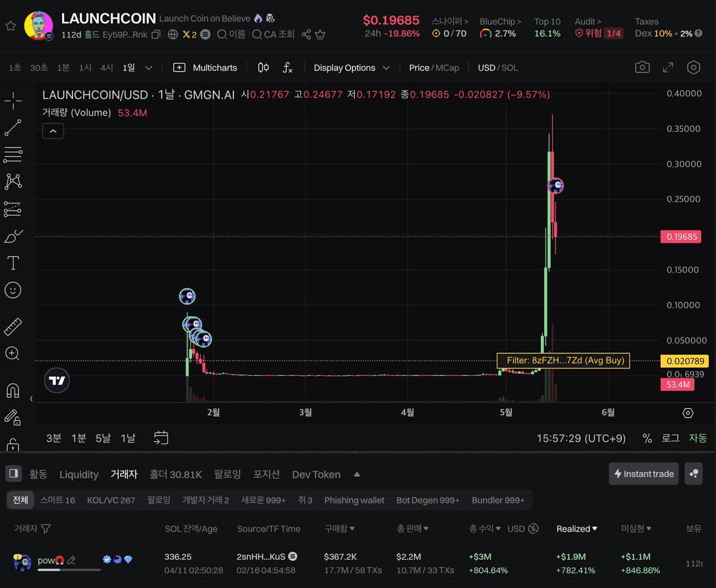Open the go-to-date calendar icon

[161, 438]
